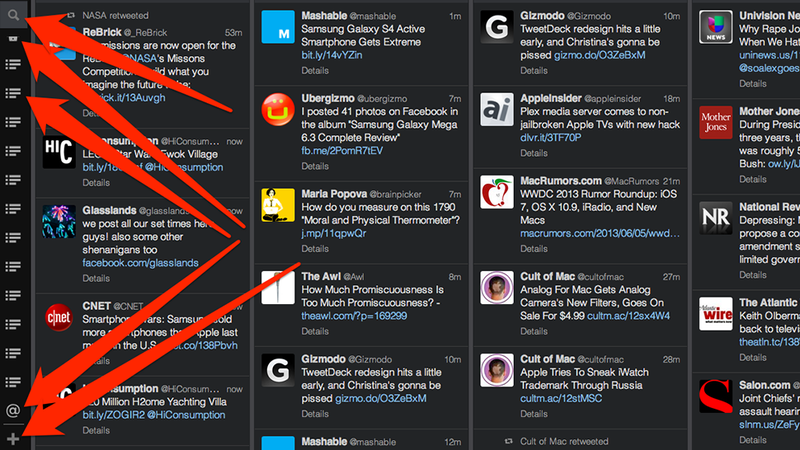Open the macrumors.com/2013/06/05/wwd… link
Screen dimensions: 800x450
click(x=600, y=233)
